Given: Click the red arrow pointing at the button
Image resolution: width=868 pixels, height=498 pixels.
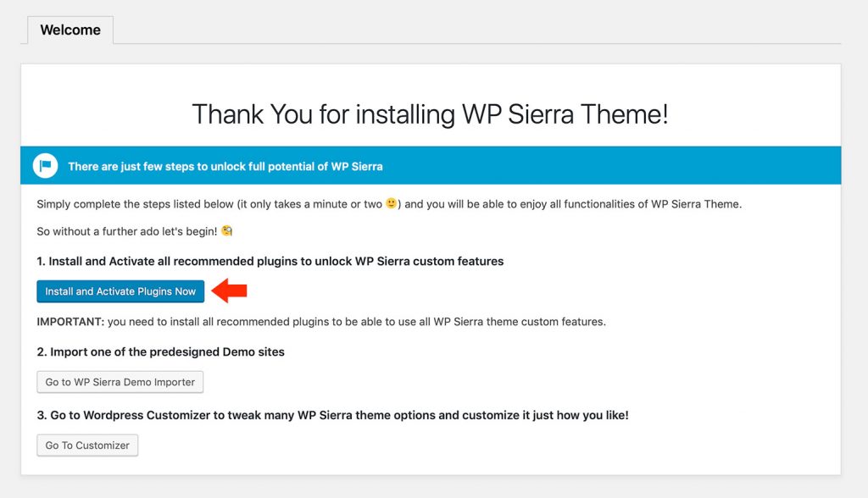Looking at the screenshot, I should point(229,290).
